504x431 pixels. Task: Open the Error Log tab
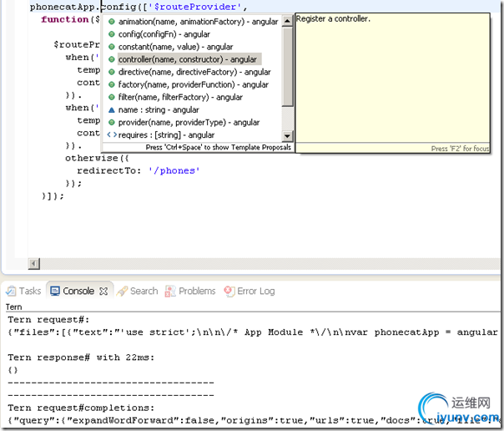(x=249, y=291)
